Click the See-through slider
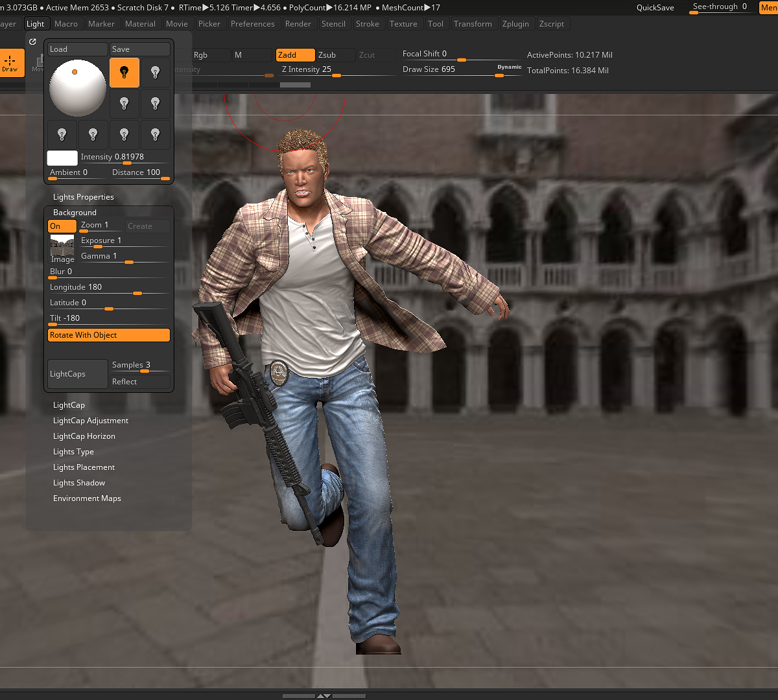The width and height of the screenshot is (778, 700). pos(721,8)
